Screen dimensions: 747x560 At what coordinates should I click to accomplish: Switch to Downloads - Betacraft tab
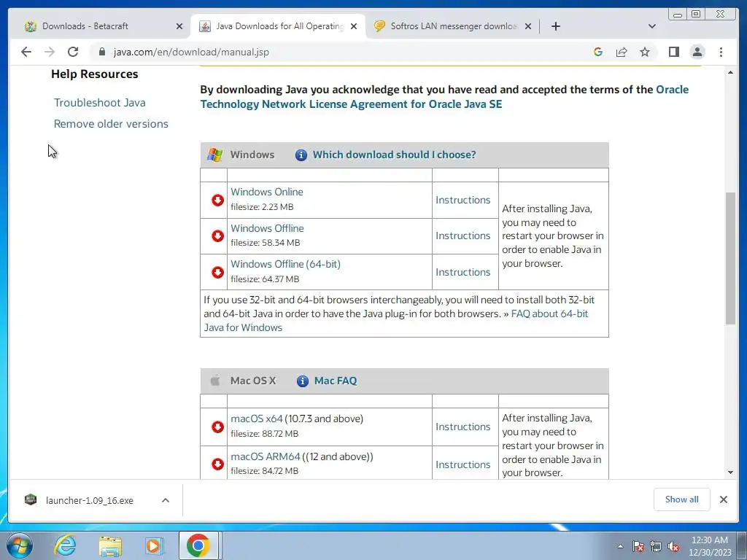point(99,26)
